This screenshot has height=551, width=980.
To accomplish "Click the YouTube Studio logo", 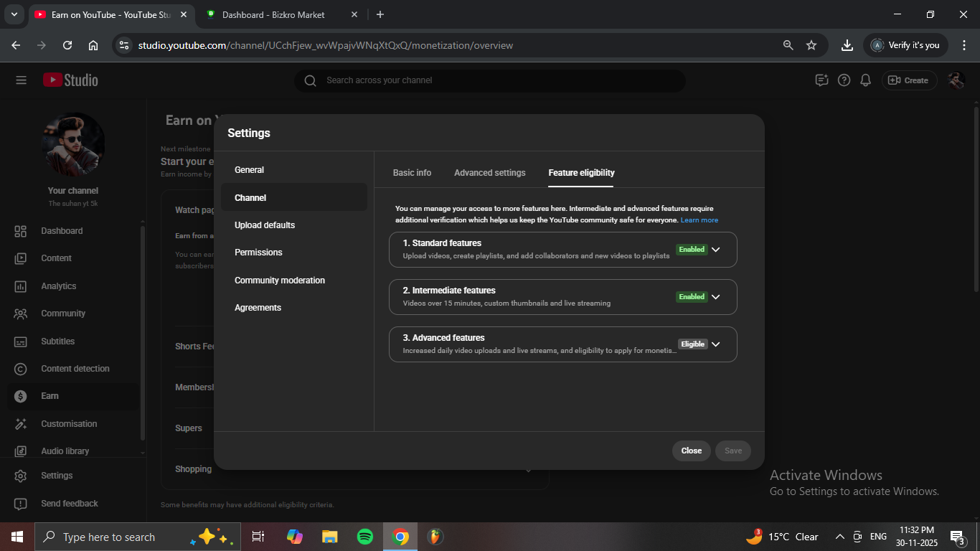I will [x=70, y=80].
